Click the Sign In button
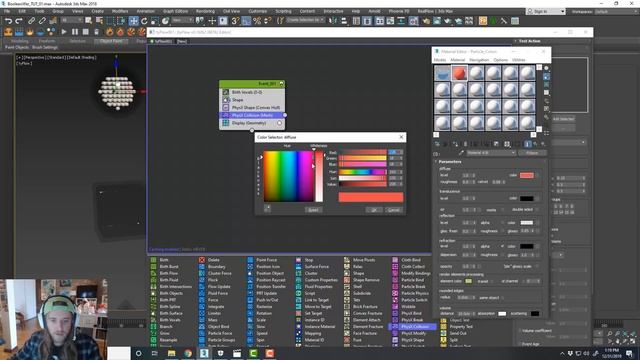The height and width of the screenshot is (360, 640). [546, 11]
